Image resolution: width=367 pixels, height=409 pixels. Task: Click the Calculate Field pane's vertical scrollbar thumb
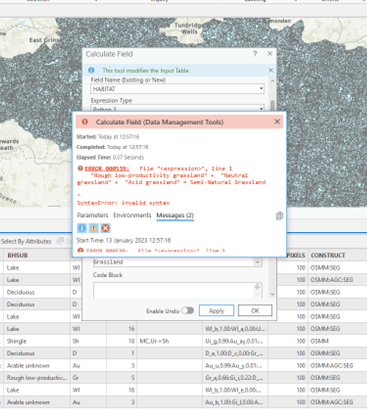(273, 105)
